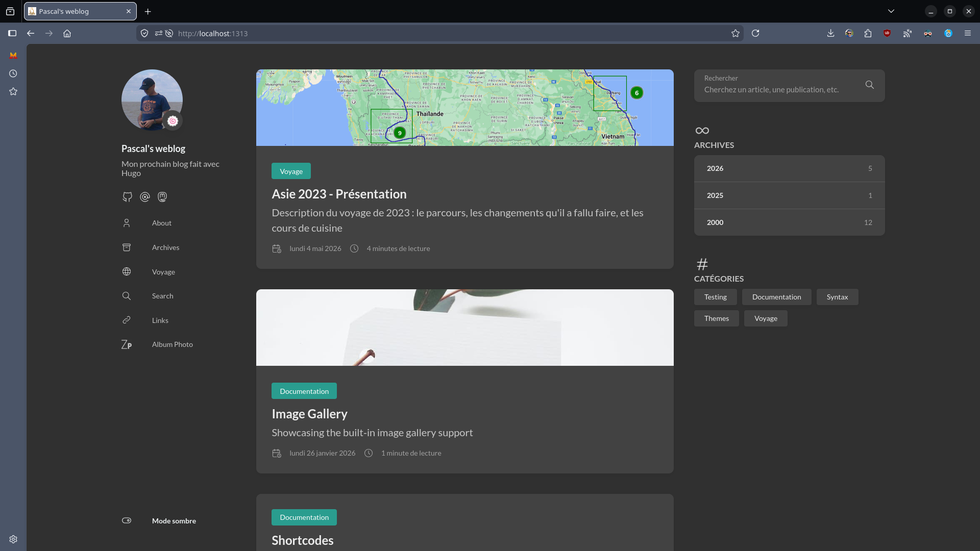Click the Asie 2023 map thumbnail image

(x=464, y=108)
